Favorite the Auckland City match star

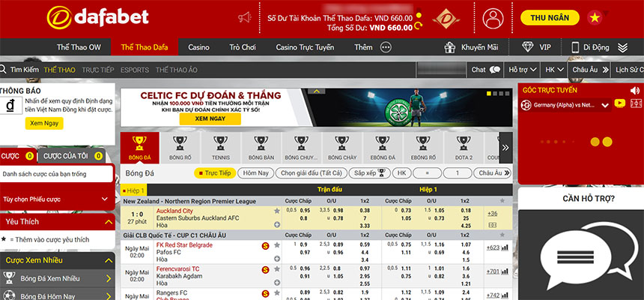pos(277,212)
